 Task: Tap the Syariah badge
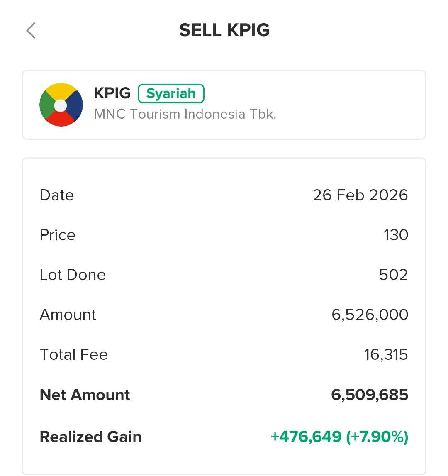point(171,93)
